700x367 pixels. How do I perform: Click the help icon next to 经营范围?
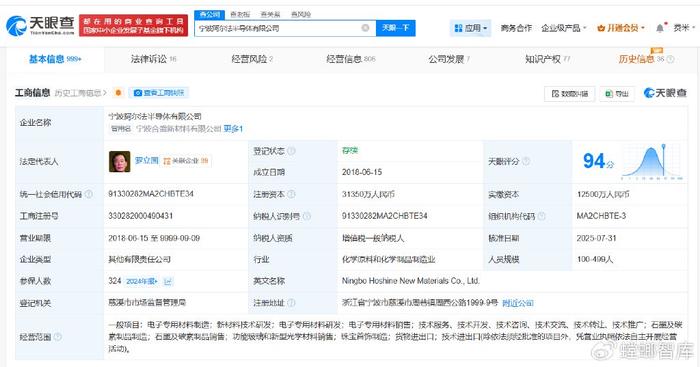[58, 337]
